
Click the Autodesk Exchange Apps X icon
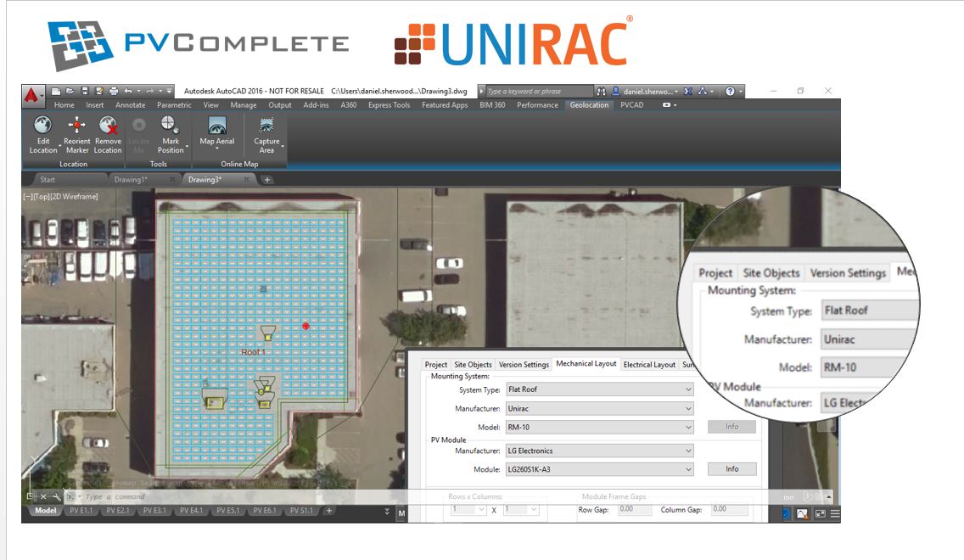point(688,91)
